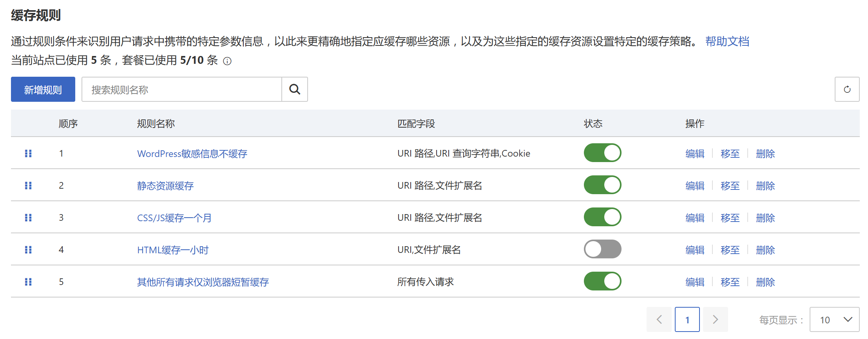Image resolution: width=868 pixels, height=339 pixels.
Task: Click the info icon beside usage count
Action: click(227, 61)
